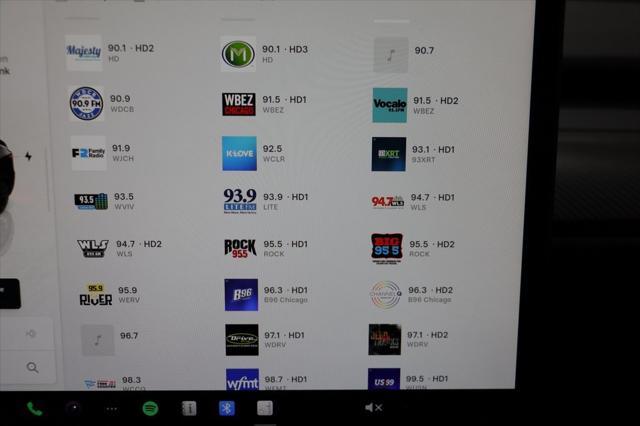Choose "95.9" WERV label
Image resolution: width=640 pixels, height=426 pixels.
coord(128,290)
